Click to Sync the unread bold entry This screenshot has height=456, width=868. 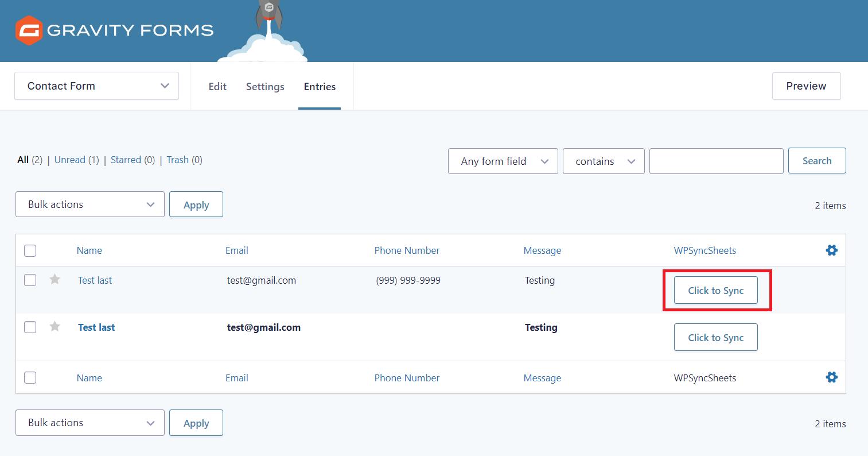coord(716,337)
